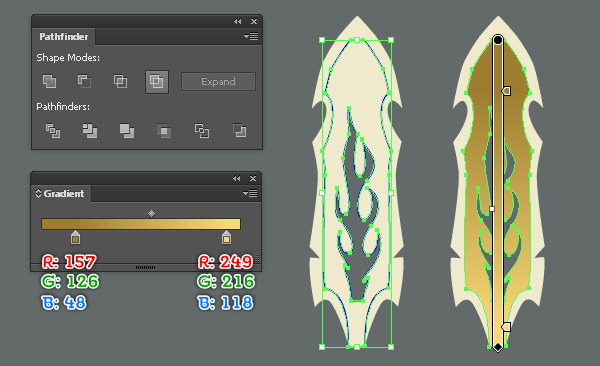Select the Gradient tab
Image resolution: width=600 pixels, height=366 pixels.
[61, 193]
